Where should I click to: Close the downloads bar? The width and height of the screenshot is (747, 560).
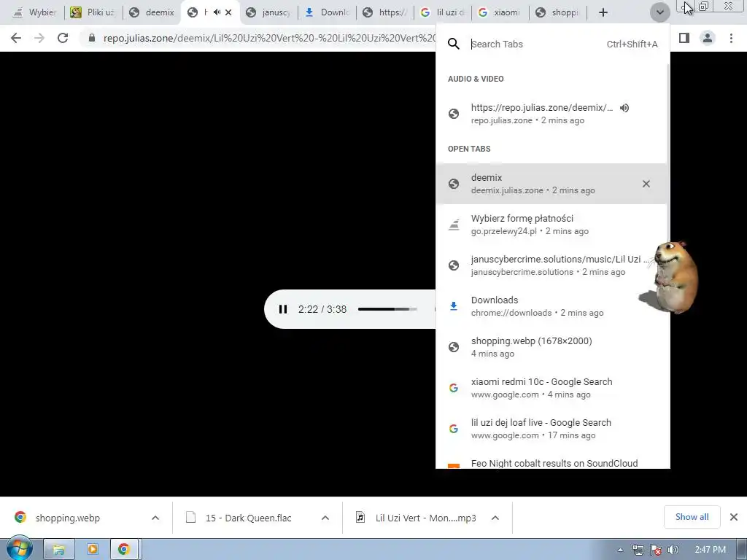click(x=734, y=517)
